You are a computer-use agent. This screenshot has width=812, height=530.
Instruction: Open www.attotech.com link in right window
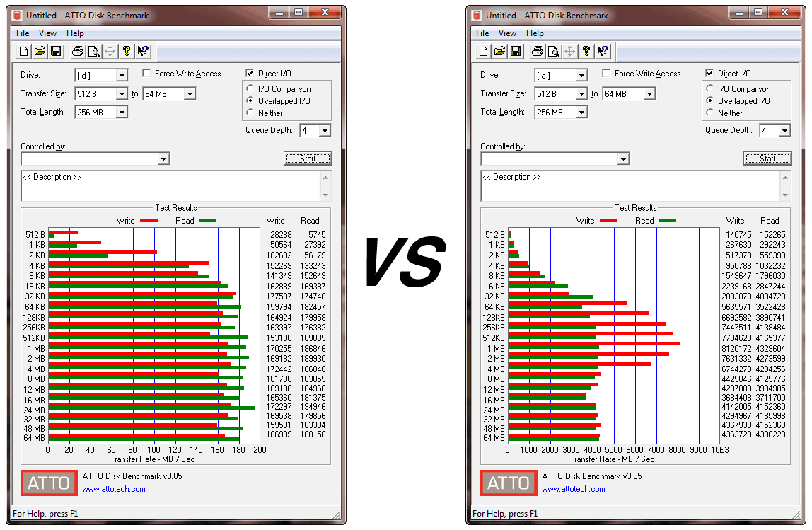point(574,489)
